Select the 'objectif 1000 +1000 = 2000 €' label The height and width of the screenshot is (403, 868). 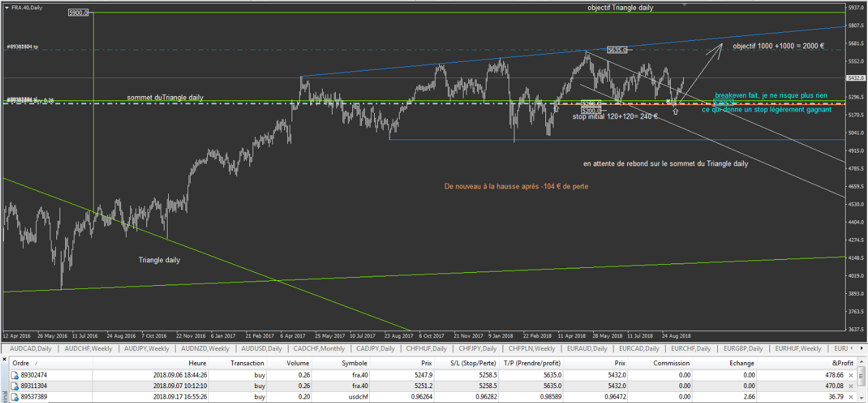coord(779,46)
